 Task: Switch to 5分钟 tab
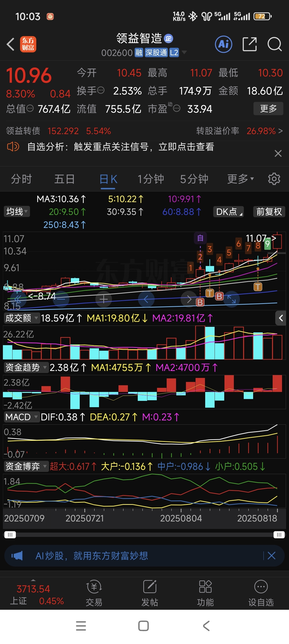194,179
